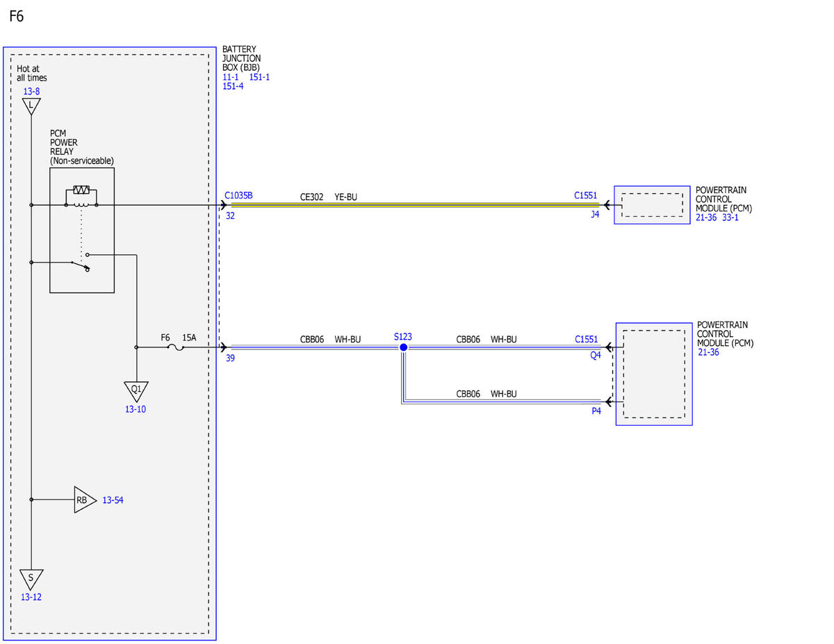
Task: Click the C1551 label near pin Q4
Action: click(586, 339)
